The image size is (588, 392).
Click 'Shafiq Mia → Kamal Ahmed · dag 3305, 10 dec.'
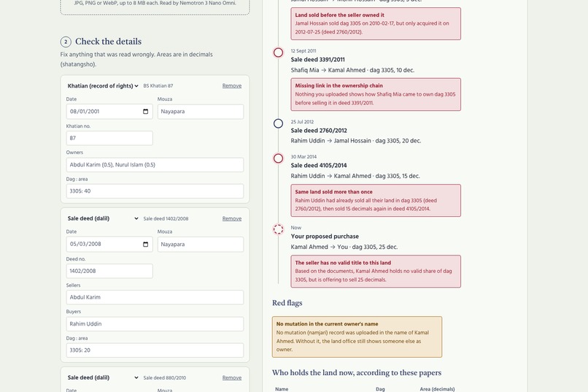click(352, 70)
